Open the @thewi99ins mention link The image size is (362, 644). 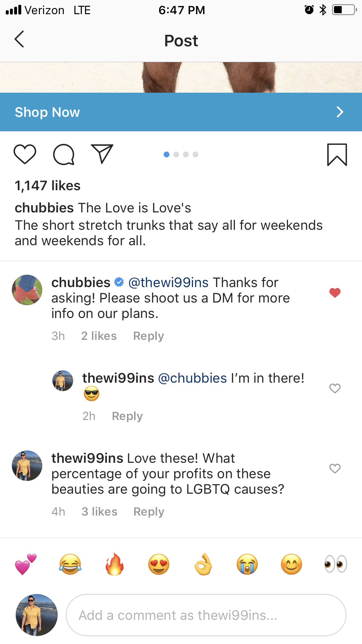pos(168,283)
